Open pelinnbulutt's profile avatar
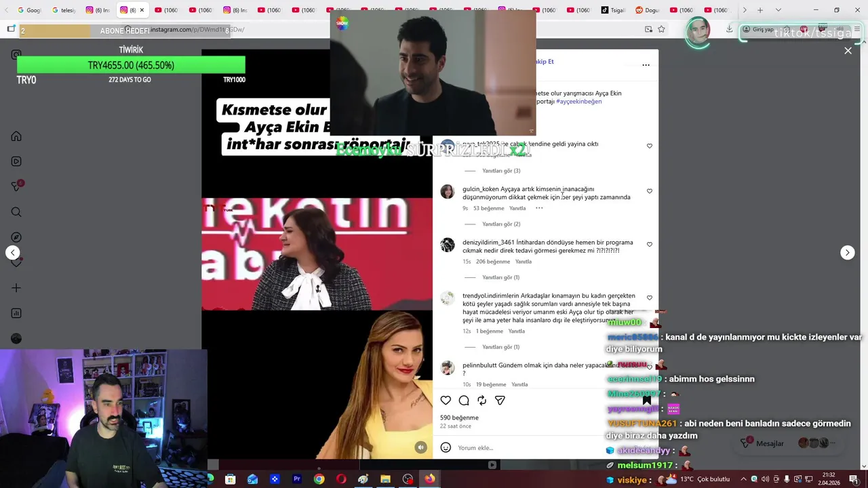Viewport: 868px width, 488px height. coord(448,367)
